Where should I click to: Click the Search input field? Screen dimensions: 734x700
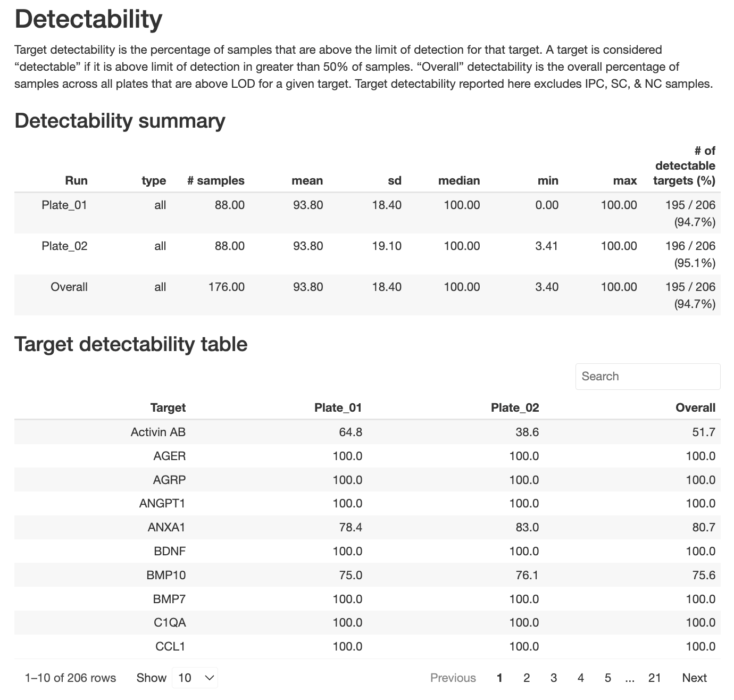[647, 377]
